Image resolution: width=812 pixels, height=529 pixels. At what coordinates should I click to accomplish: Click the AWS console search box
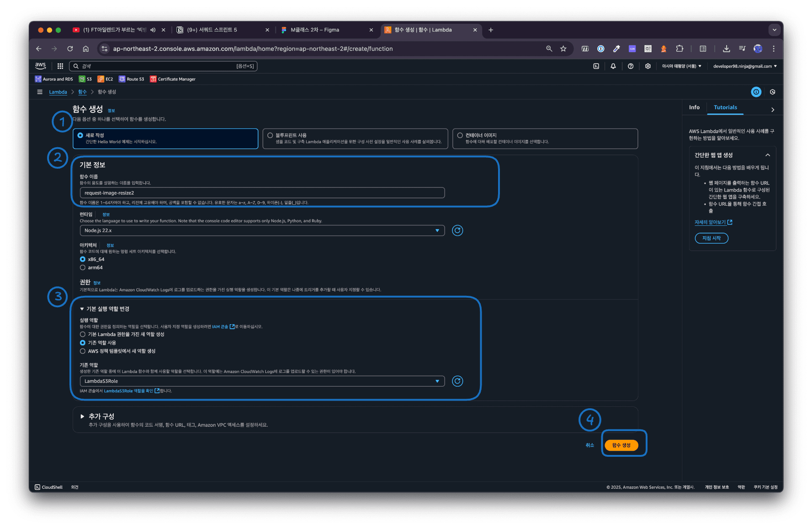coord(163,66)
